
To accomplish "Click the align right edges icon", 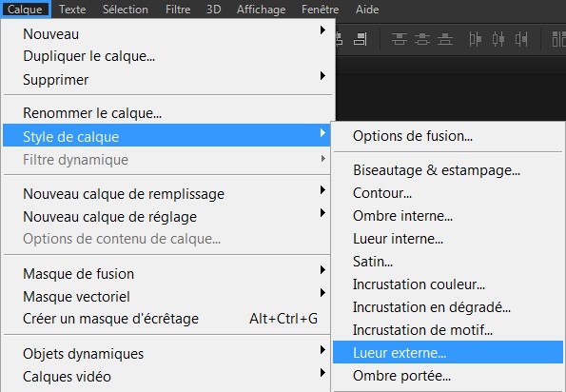I will (361, 39).
